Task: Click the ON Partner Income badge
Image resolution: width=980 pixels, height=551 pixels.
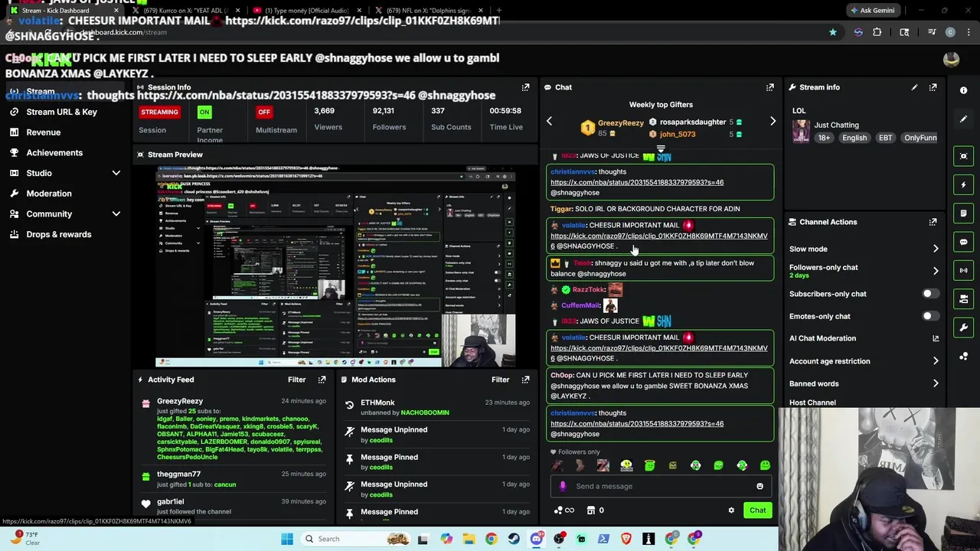Action: pyautogui.click(x=204, y=112)
